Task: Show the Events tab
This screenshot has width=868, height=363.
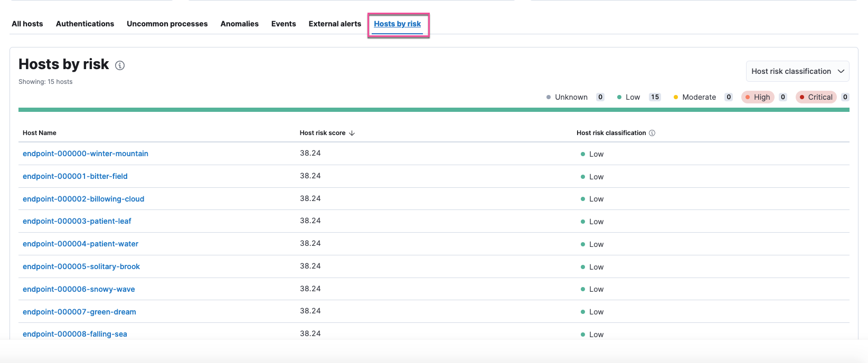Action: pos(284,24)
